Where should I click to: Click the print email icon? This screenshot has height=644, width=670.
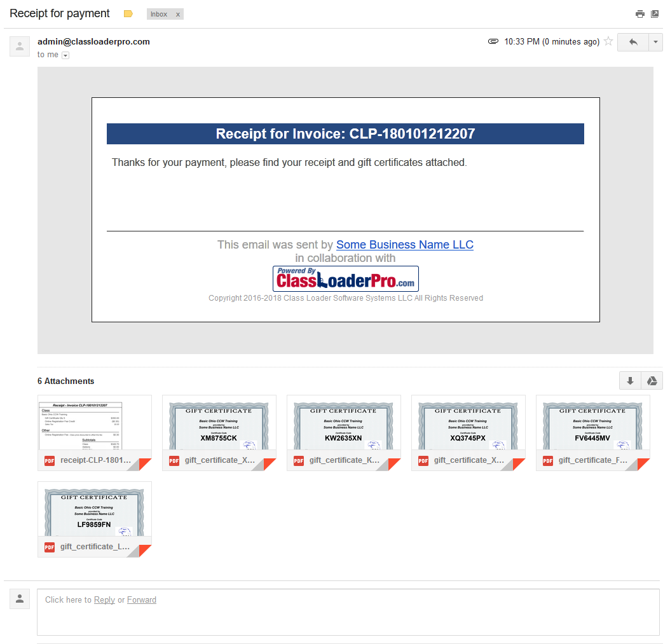point(639,14)
